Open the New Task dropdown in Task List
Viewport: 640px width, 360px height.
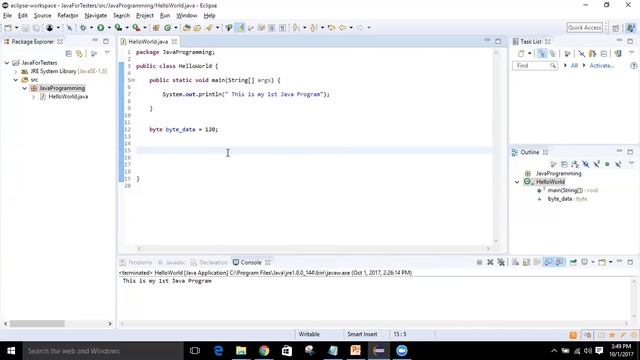(530, 53)
